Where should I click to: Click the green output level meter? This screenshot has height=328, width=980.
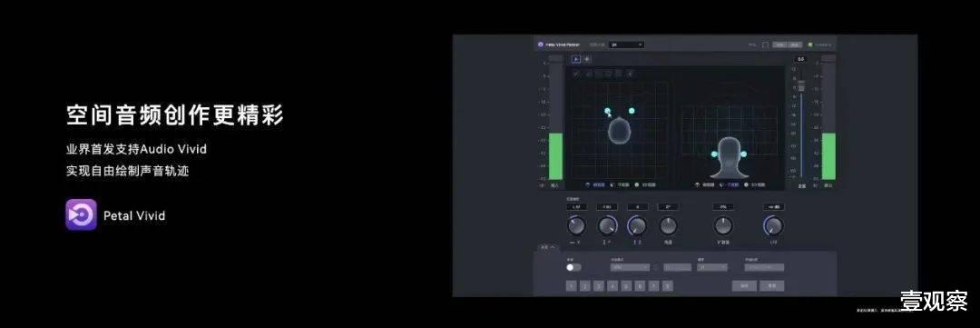click(828, 156)
